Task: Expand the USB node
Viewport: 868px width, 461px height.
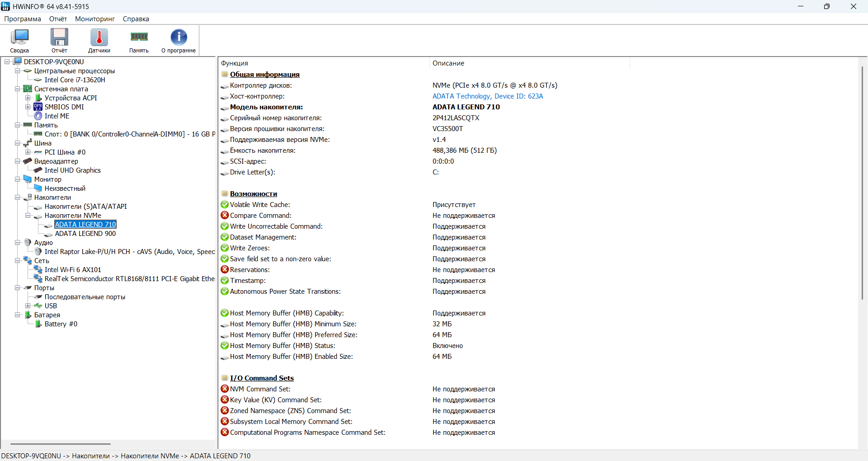Action: pyautogui.click(x=28, y=306)
